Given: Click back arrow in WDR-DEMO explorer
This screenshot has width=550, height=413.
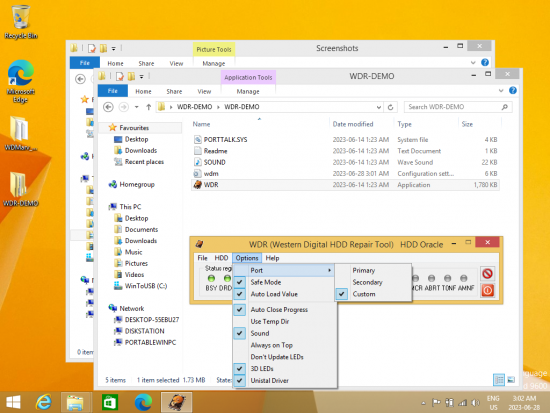Looking at the screenshot, I should 108,107.
